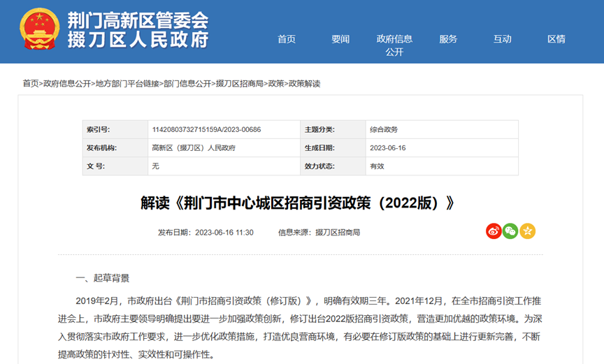Open 首页 in navigation bar
604x364 pixels.
(x=287, y=39)
